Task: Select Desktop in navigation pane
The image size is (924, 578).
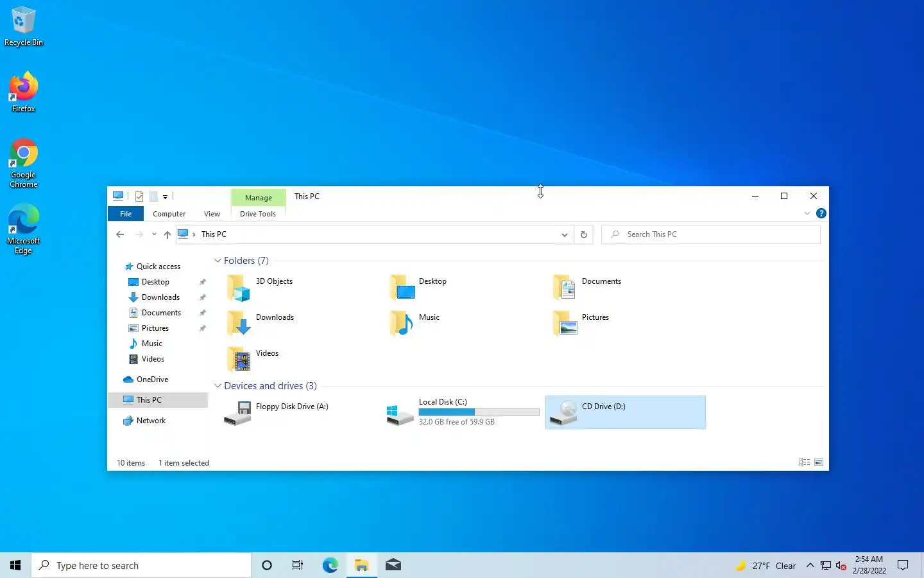Action: point(155,282)
